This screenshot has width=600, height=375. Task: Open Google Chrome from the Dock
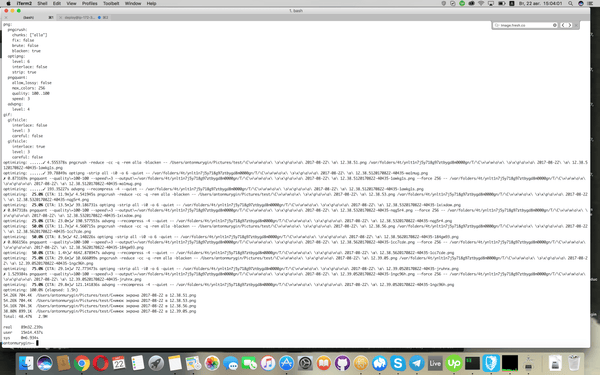click(82, 363)
